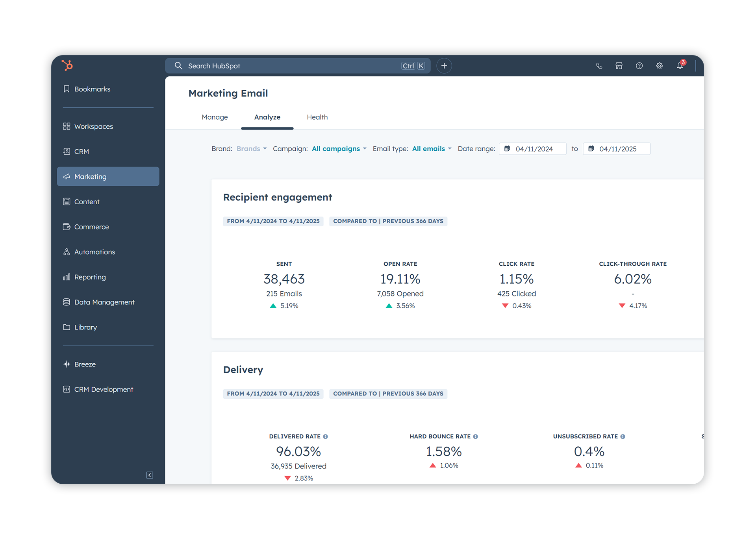Open the Commerce section

tap(91, 227)
